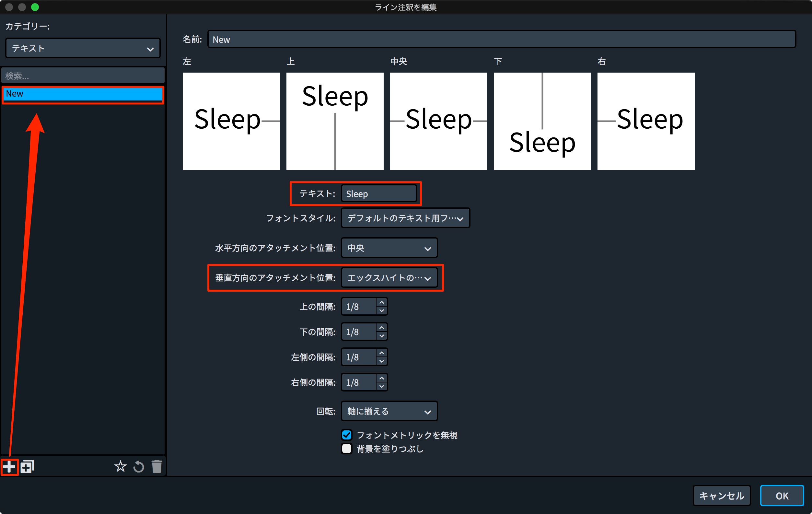Increase 下の間隔 with up arrow
Image resolution: width=812 pixels, height=514 pixels.
pyautogui.click(x=382, y=328)
